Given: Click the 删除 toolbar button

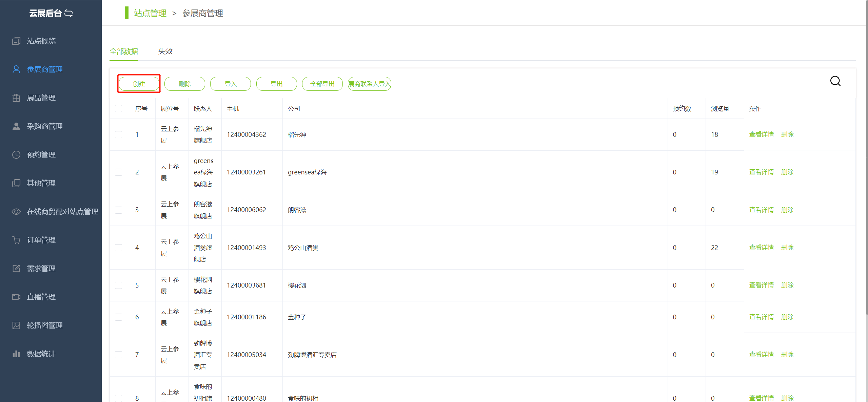Looking at the screenshot, I should coord(185,84).
